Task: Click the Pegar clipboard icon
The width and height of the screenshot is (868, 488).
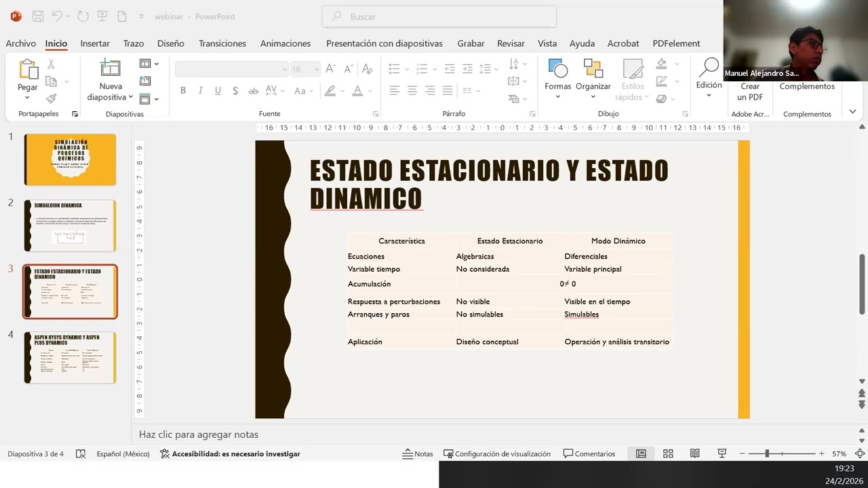Action: (28, 70)
